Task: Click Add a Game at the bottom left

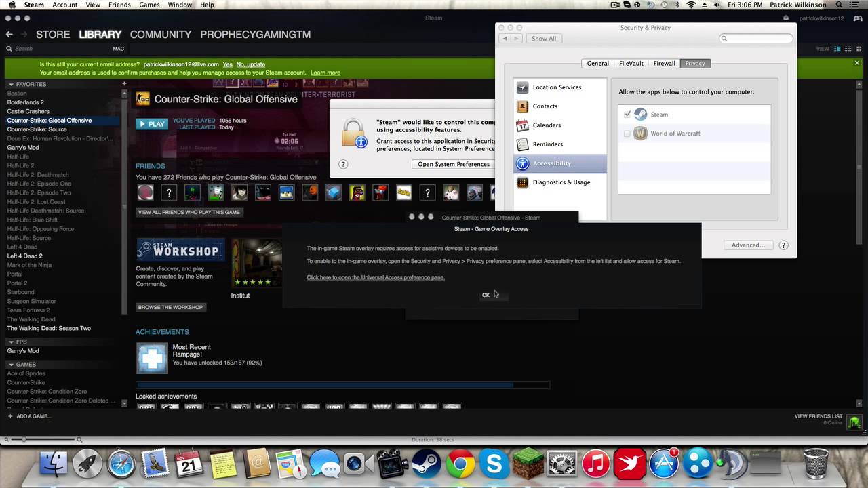Action: click(x=28, y=416)
